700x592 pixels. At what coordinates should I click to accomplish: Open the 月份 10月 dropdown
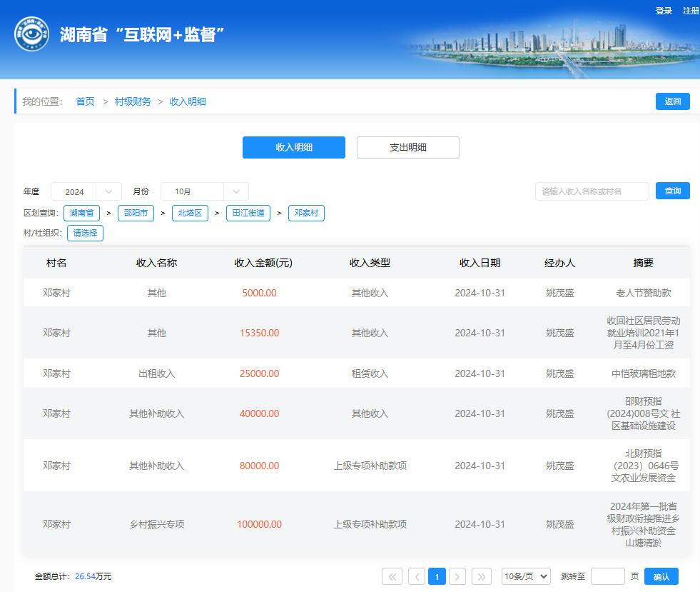tap(205, 191)
